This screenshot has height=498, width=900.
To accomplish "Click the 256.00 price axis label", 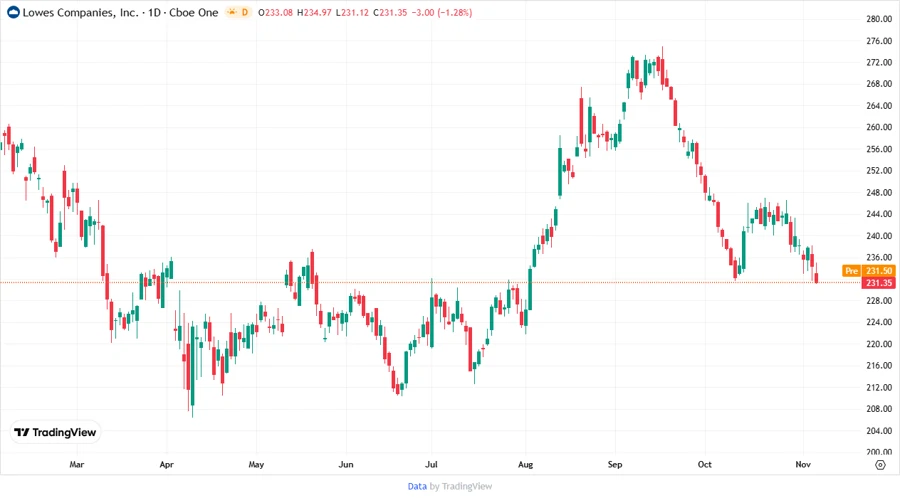I will pyautogui.click(x=879, y=149).
